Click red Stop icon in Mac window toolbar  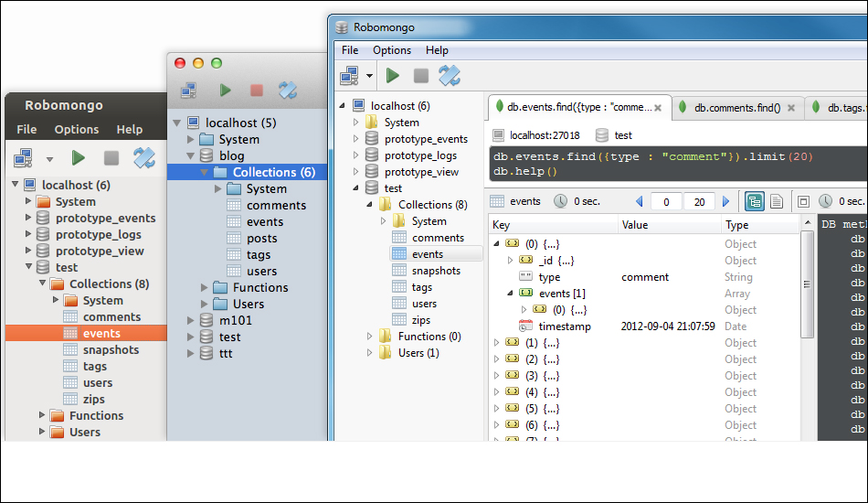257,90
